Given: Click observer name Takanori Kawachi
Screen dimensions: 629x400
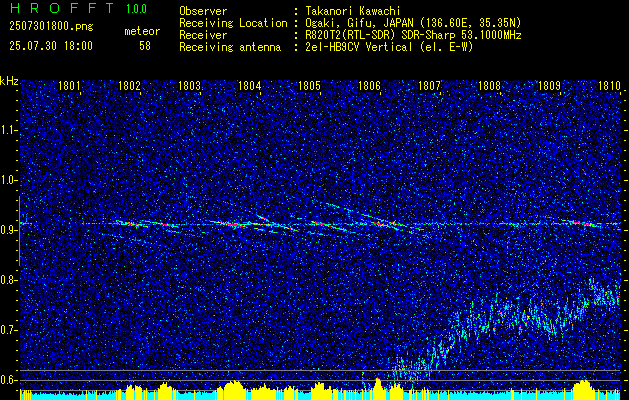Looking at the screenshot, I should [x=353, y=11].
